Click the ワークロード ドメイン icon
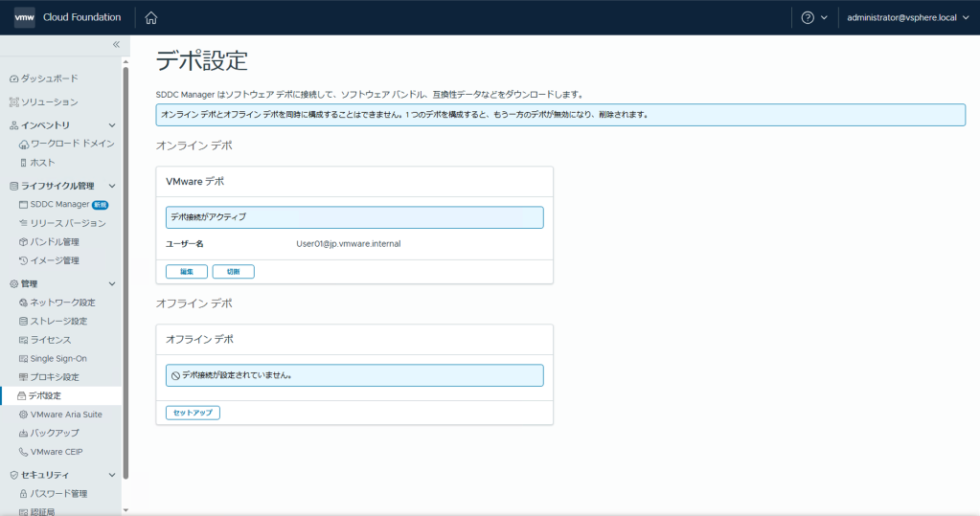This screenshot has width=980, height=516. click(24, 145)
